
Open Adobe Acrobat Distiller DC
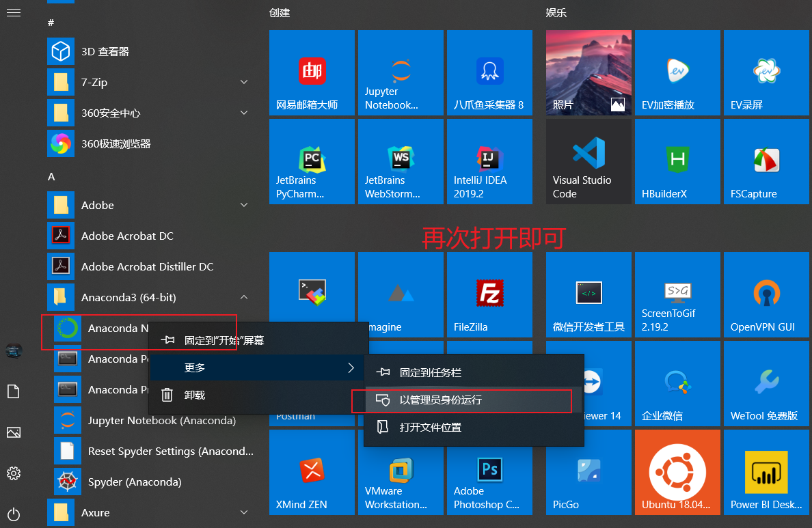pyautogui.click(x=150, y=266)
